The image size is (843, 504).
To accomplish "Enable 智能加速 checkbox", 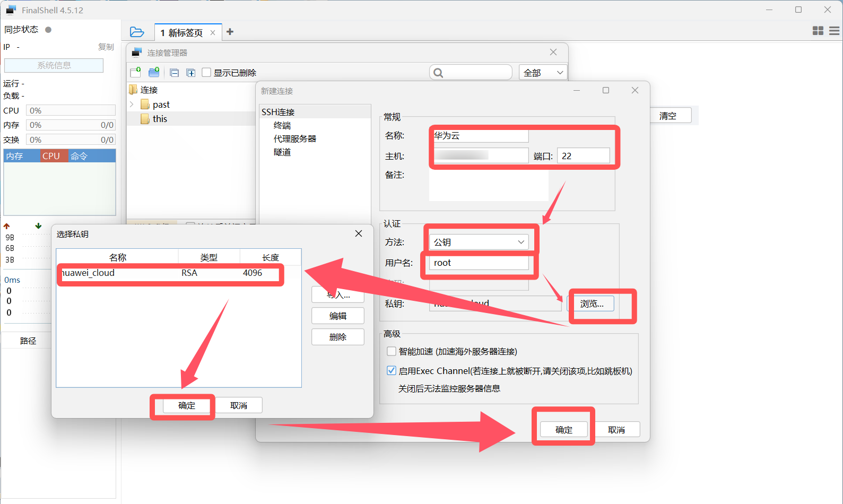I will pyautogui.click(x=392, y=351).
